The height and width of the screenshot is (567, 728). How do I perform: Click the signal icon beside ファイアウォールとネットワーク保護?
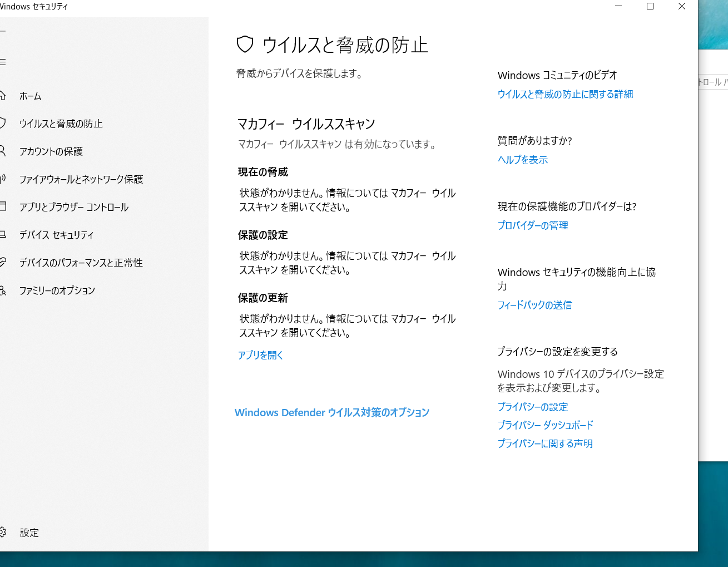pos(2,179)
